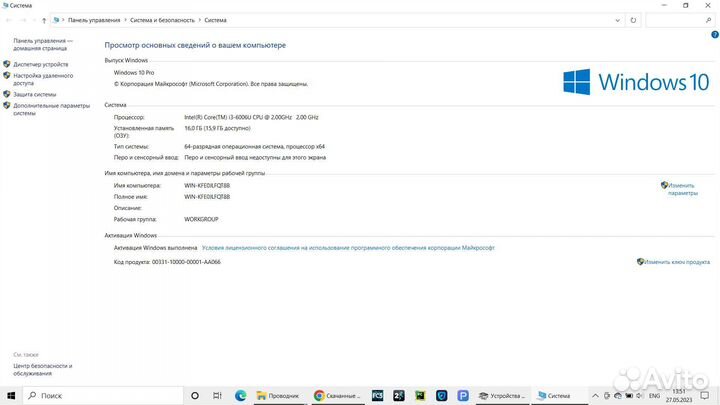
Task: Click the product code 00331-10000-00001-AA066
Action: point(186,262)
